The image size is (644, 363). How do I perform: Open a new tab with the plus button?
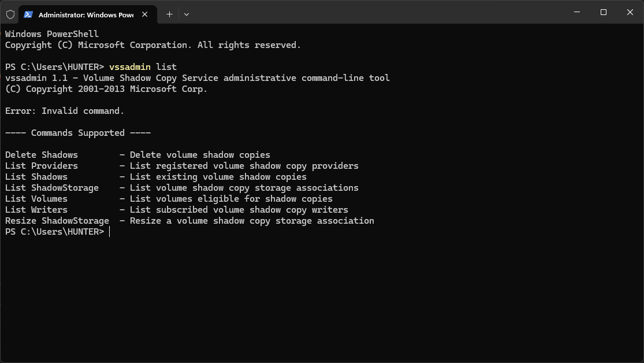click(x=169, y=14)
